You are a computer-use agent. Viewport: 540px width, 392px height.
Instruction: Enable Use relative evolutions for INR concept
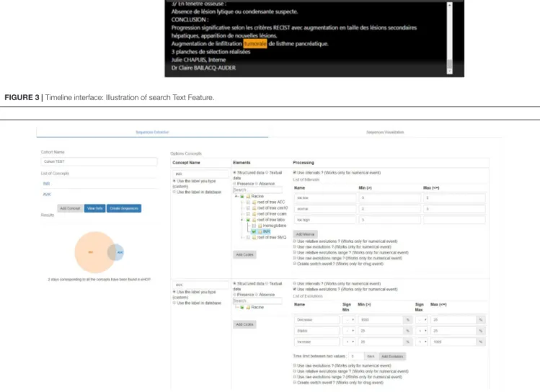pyautogui.click(x=294, y=241)
